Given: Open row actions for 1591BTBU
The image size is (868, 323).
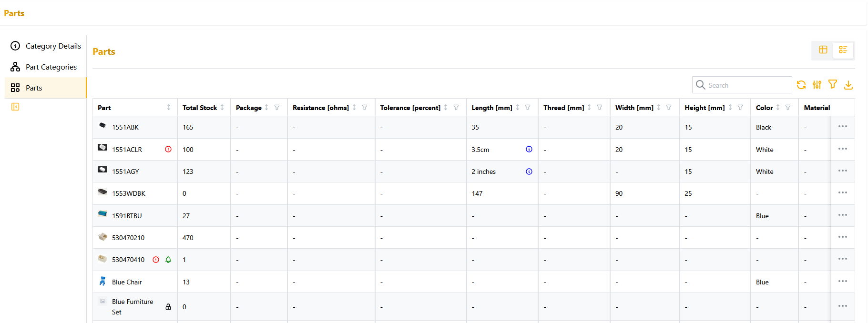Looking at the screenshot, I should click(843, 215).
